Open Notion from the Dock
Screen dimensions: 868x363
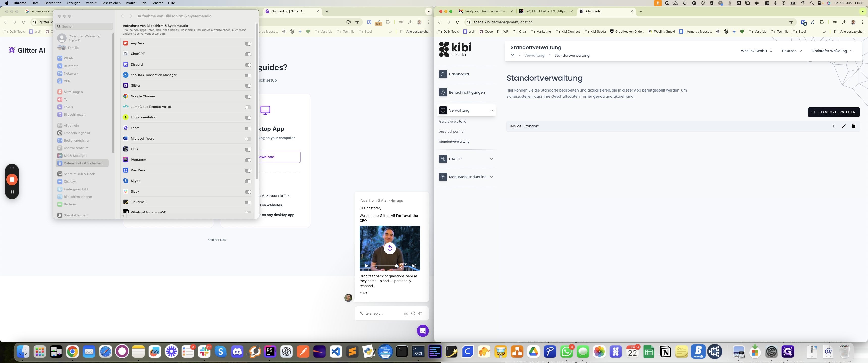click(665, 352)
